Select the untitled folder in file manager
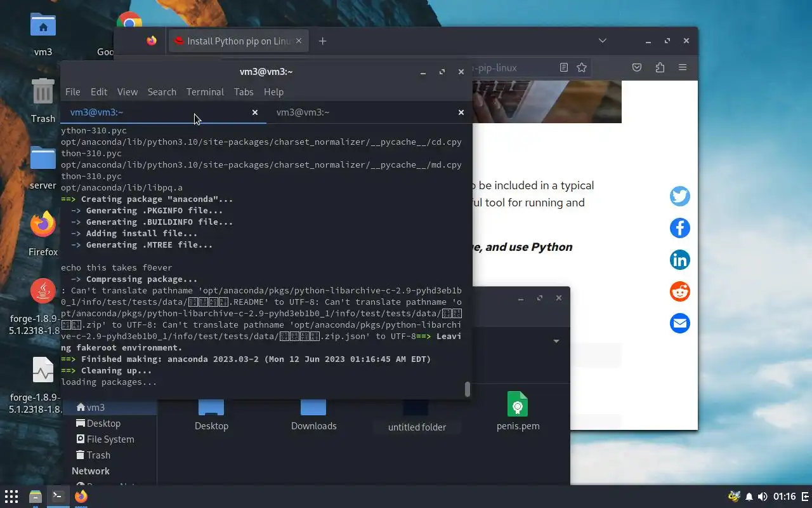The width and height of the screenshot is (812, 508). click(417, 417)
